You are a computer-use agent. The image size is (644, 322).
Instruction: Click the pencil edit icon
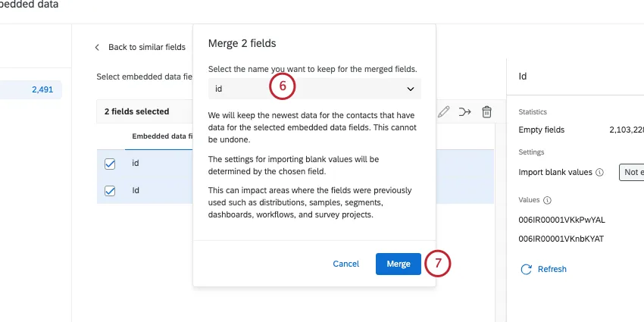[444, 111]
